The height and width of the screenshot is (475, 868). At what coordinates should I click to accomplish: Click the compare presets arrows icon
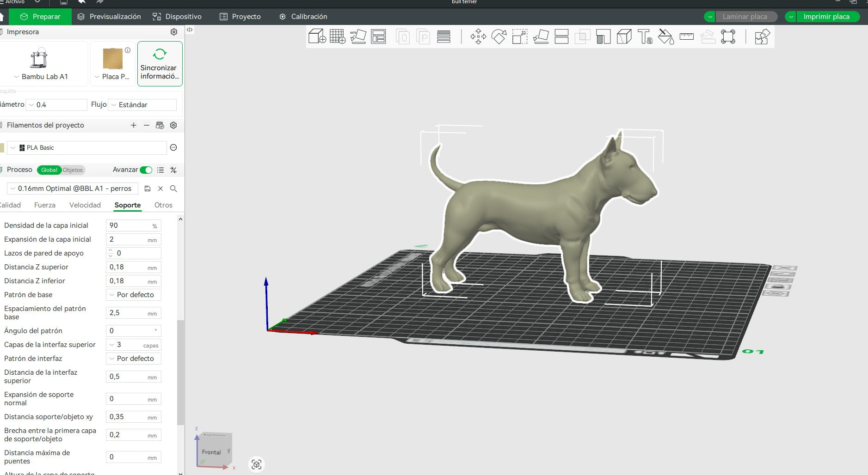click(x=173, y=170)
